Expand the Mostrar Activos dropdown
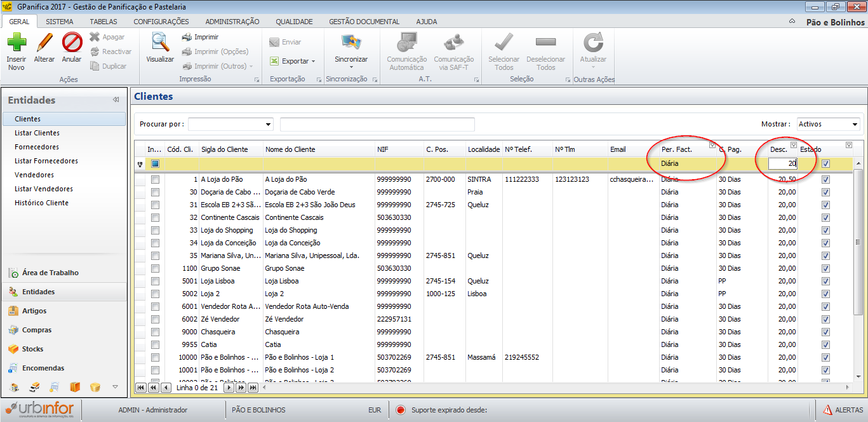 coord(855,125)
